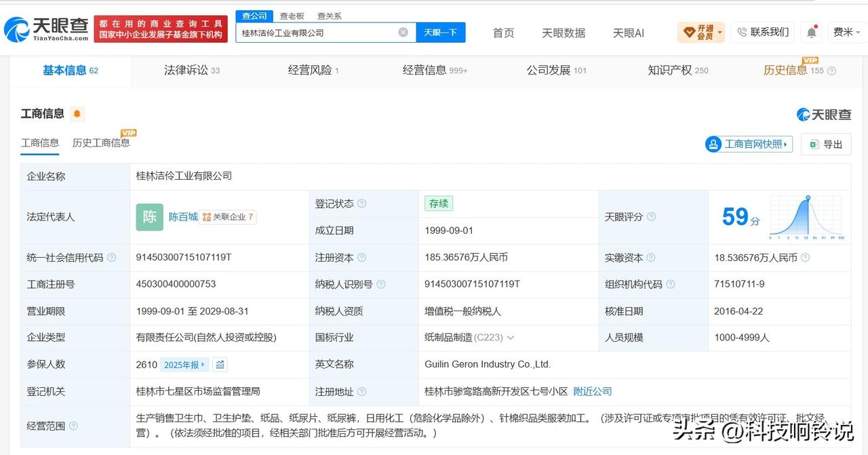Switch to 基本信息 62 tab
This screenshot has width=868, height=455.
pyautogui.click(x=70, y=71)
